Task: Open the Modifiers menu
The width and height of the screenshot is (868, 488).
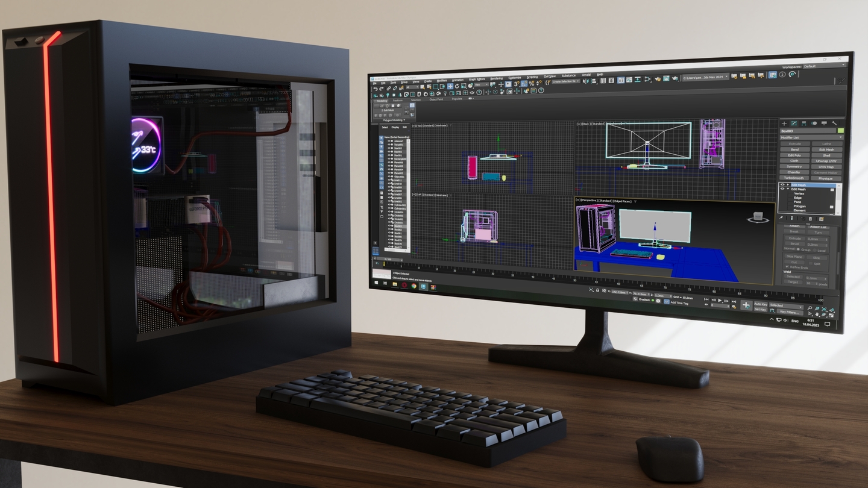Action: click(442, 81)
